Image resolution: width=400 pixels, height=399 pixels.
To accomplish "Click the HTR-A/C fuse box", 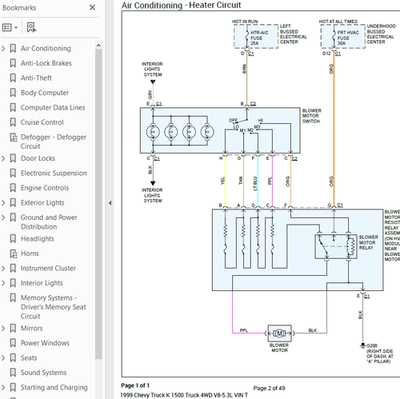I will click(x=256, y=37).
